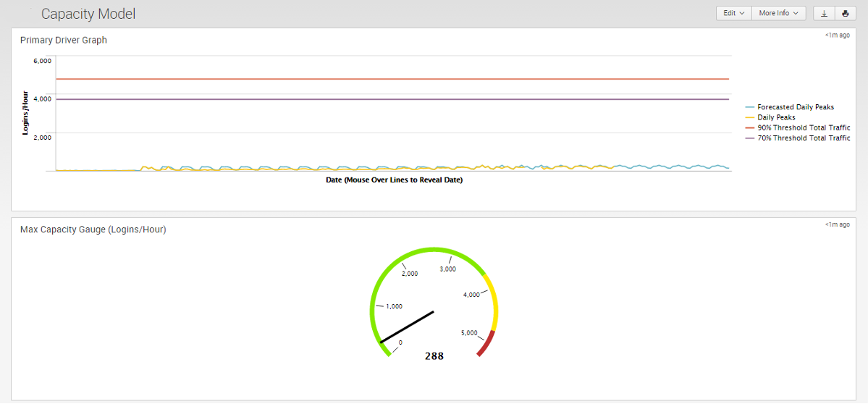The width and height of the screenshot is (868, 404).
Task: Expand the More Info dropdown
Action: pos(778,13)
